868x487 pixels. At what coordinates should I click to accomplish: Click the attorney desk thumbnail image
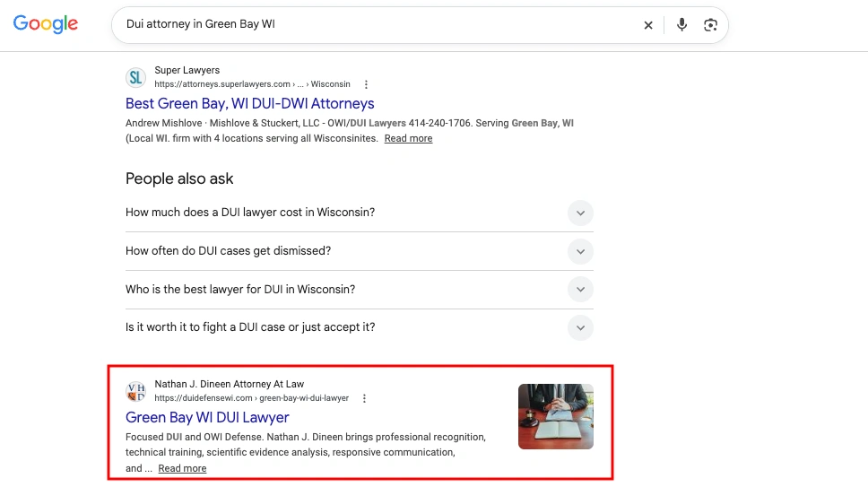pos(556,416)
